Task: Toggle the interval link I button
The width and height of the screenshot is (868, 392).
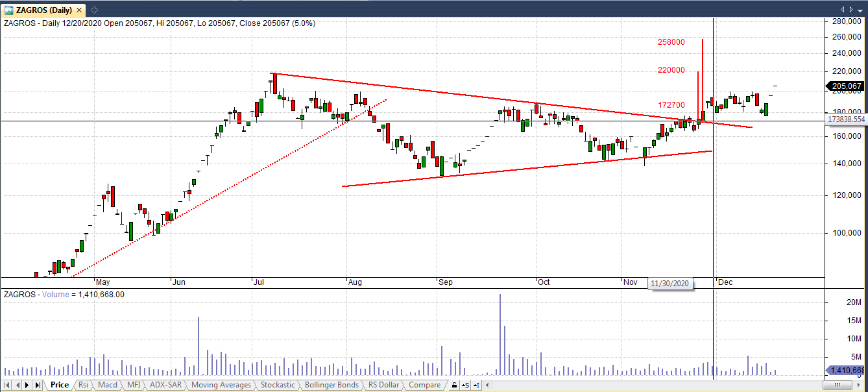Action: [476, 386]
